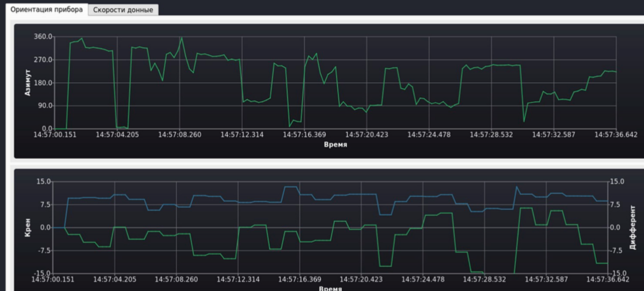This screenshot has height=291, width=644.
Task: Click inside the Крен and Дифферент plot area
Action: pyautogui.click(x=330, y=228)
